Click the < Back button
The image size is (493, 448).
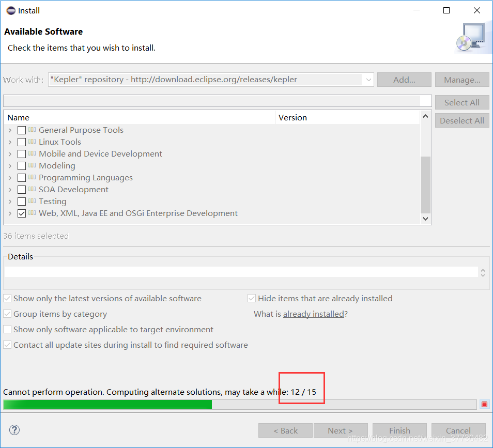tap(285, 430)
